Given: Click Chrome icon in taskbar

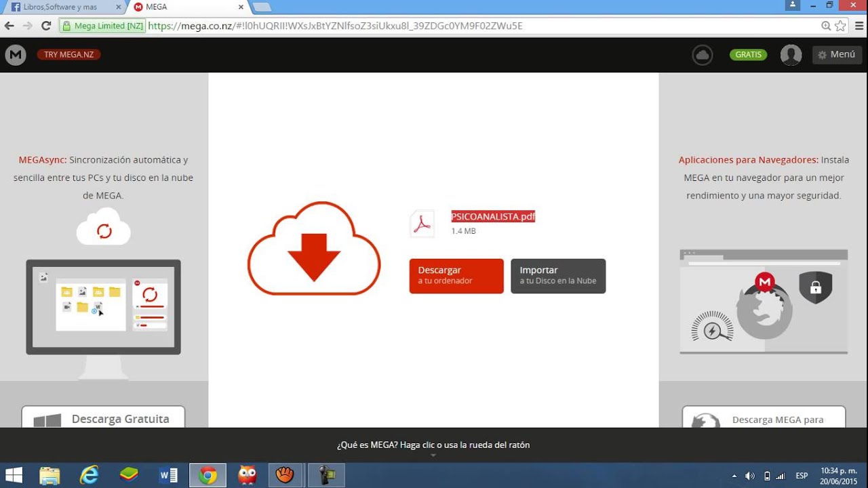Looking at the screenshot, I should pyautogui.click(x=208, y=476).
